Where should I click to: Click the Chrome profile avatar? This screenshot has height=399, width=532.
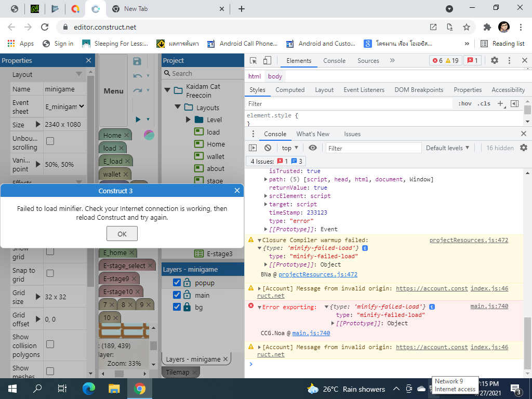504,27
